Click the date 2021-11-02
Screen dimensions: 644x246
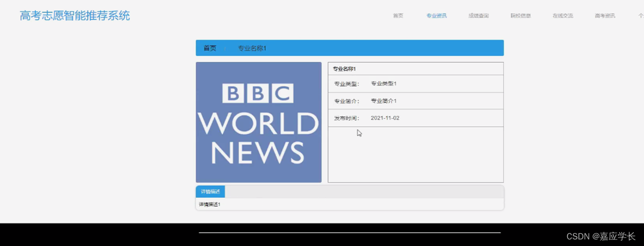pos(385,118)
